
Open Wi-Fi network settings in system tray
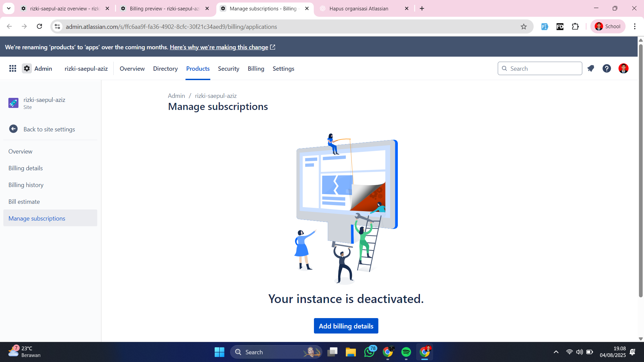click(569, 352)
